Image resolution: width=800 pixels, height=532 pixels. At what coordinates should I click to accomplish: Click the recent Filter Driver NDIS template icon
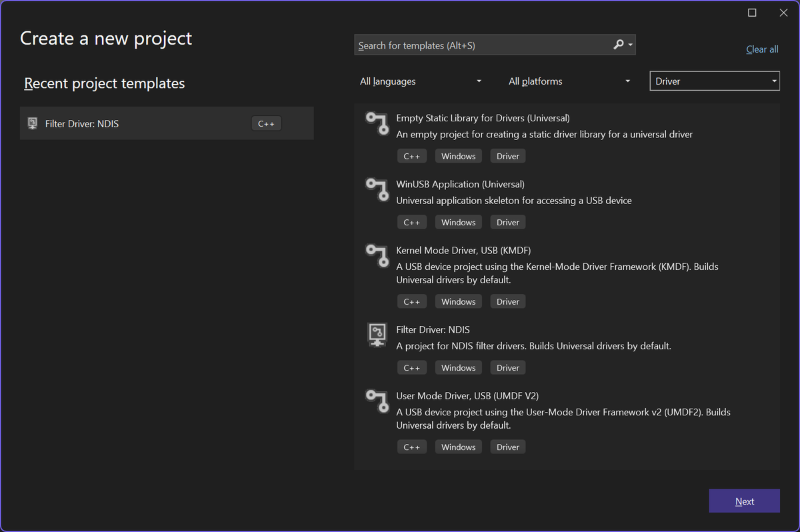(x=32, y=123)
